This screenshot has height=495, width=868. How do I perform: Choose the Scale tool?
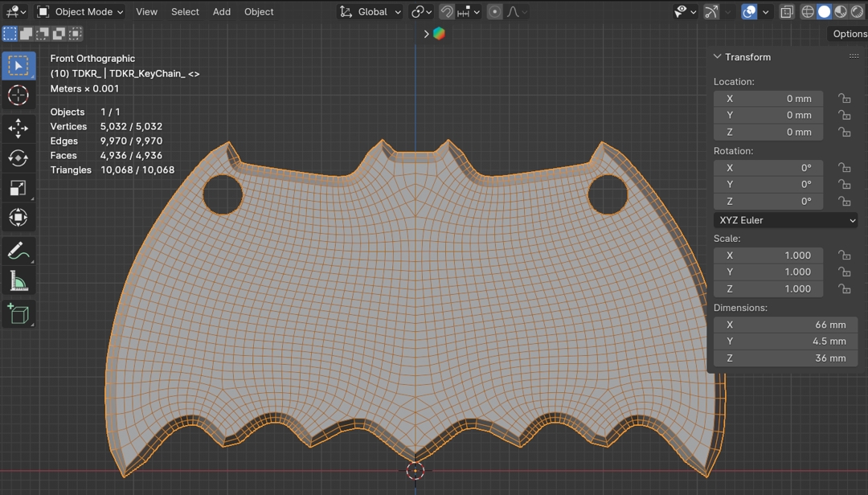point(18,188)
